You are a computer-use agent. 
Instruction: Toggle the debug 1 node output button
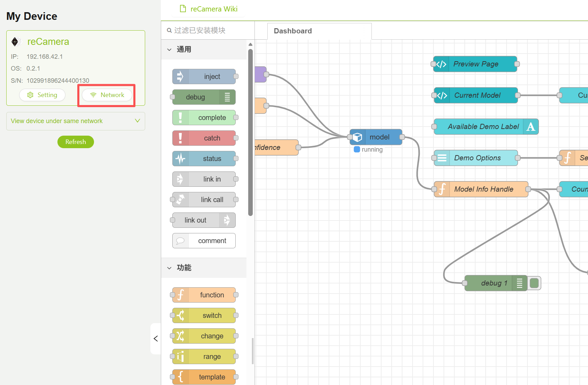[x=534, y=283]
